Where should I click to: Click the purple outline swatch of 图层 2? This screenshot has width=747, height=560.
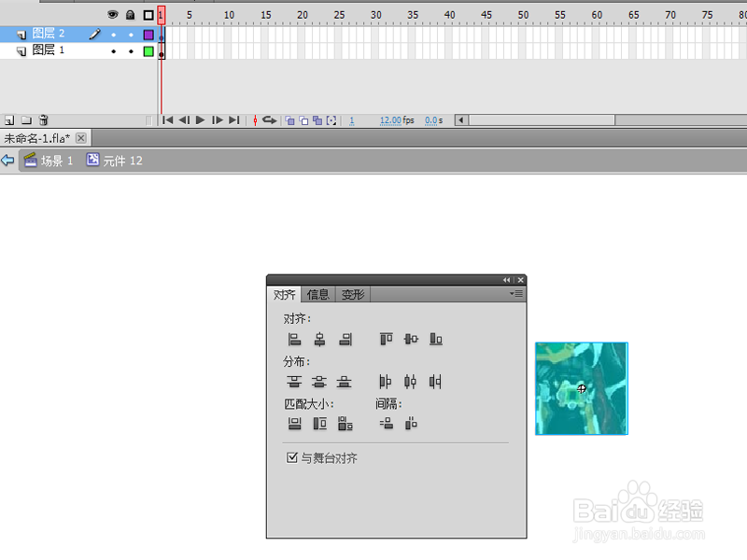pyautogui.click(x=148, y=35)
